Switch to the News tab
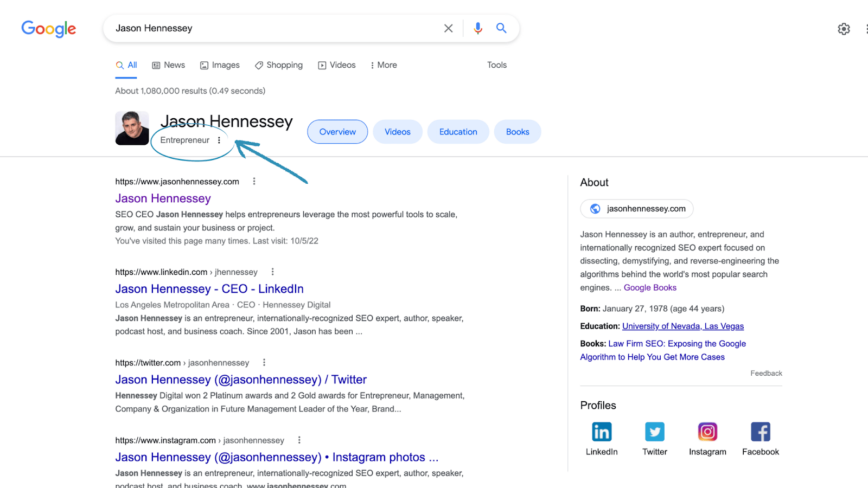This screenshot has width=868, height=488. click(x=168, y=65)
